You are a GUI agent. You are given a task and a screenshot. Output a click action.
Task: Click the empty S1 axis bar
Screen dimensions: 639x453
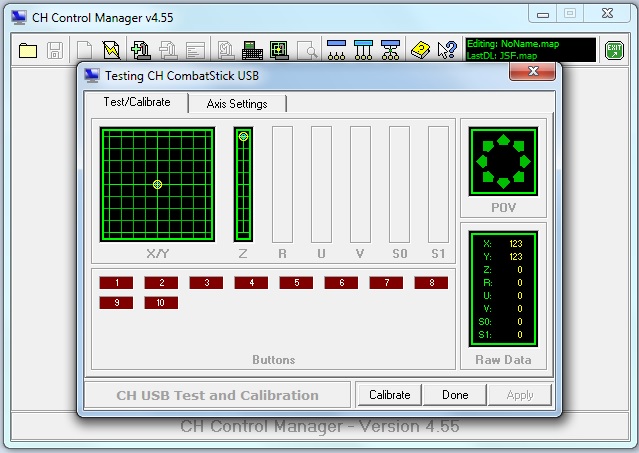pos(438,185)
